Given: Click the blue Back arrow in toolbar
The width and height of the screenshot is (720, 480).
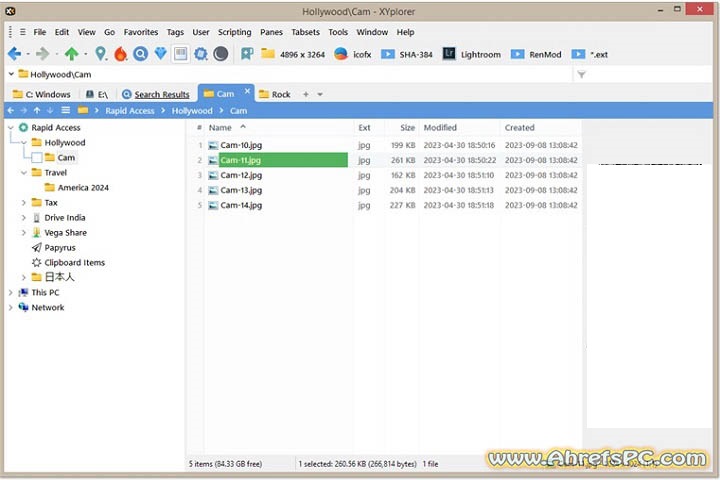Looking at the screenshot, I should tap(14, 54).
